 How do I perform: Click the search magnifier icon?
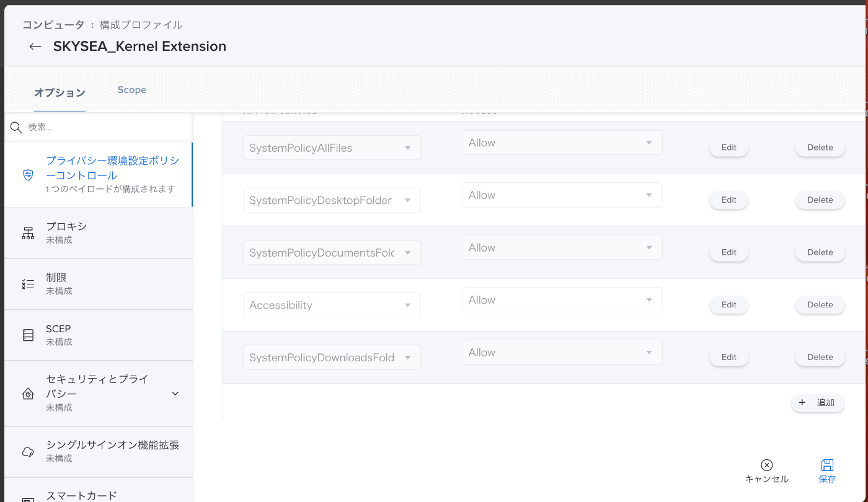click(x=17, y=128)
